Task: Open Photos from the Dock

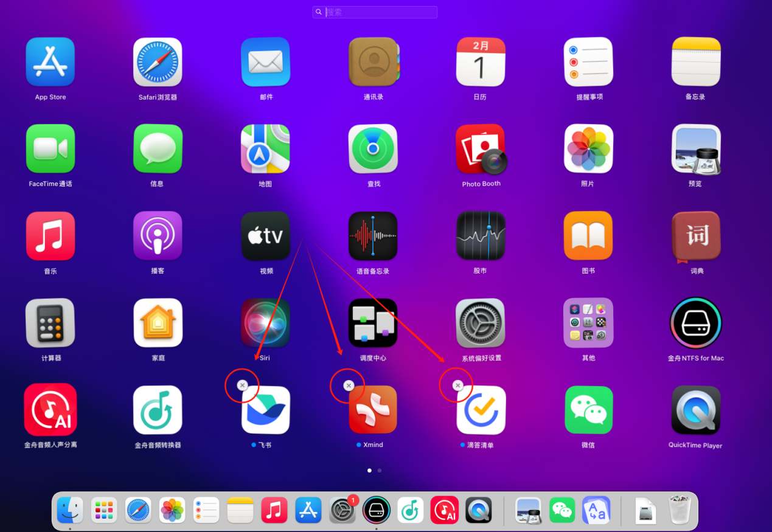Action: tap(172, 510)
